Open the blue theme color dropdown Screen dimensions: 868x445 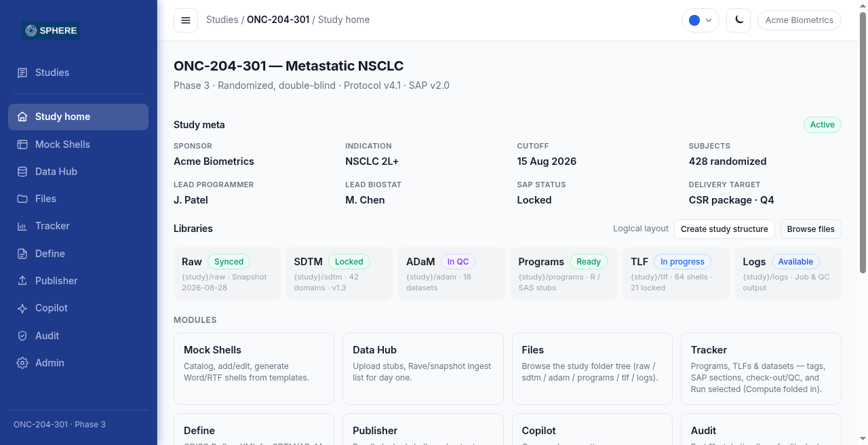coord(701,20)
